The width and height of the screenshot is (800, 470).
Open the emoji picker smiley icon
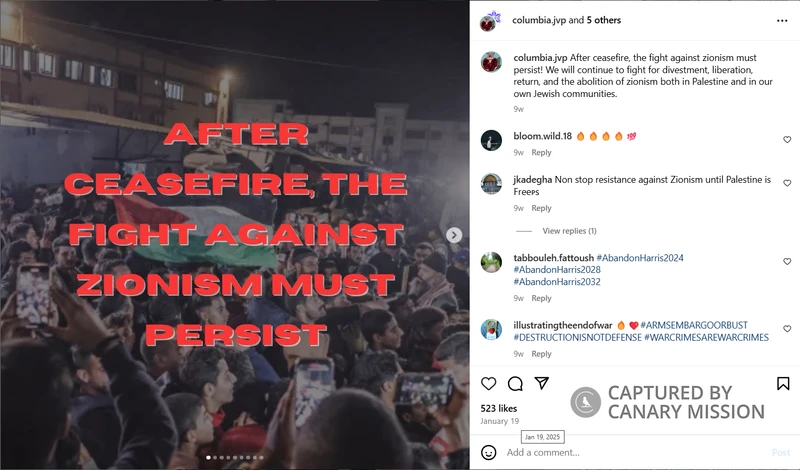[x=488, y=452]
